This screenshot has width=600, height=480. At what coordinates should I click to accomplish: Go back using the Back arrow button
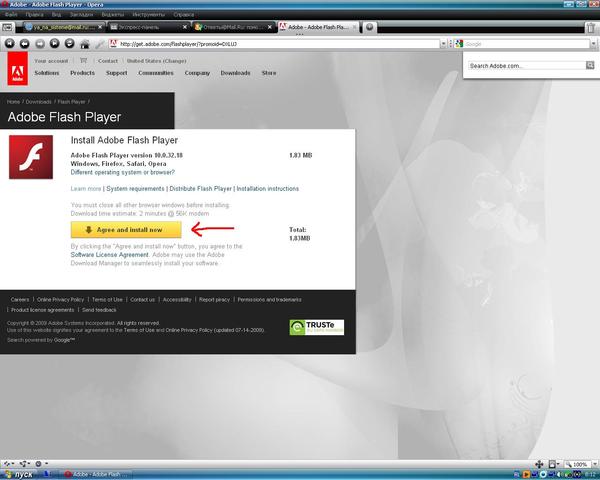click(24, 44)
